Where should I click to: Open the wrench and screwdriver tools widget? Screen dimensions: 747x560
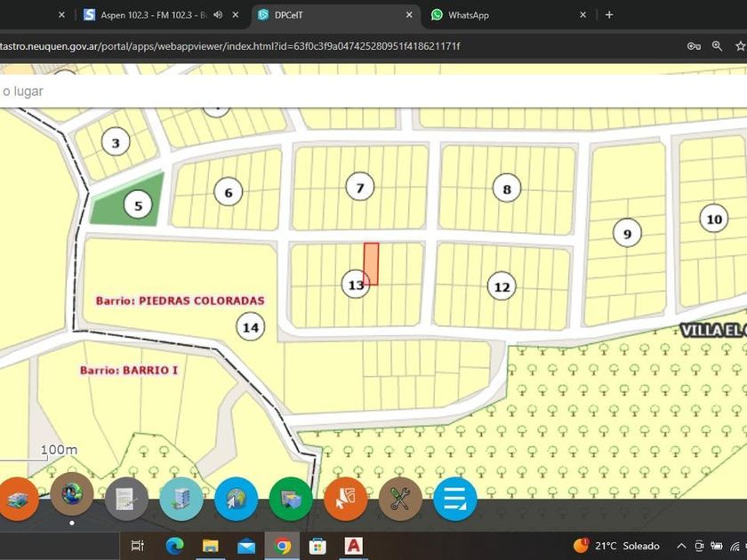click(x=400, y=500)
